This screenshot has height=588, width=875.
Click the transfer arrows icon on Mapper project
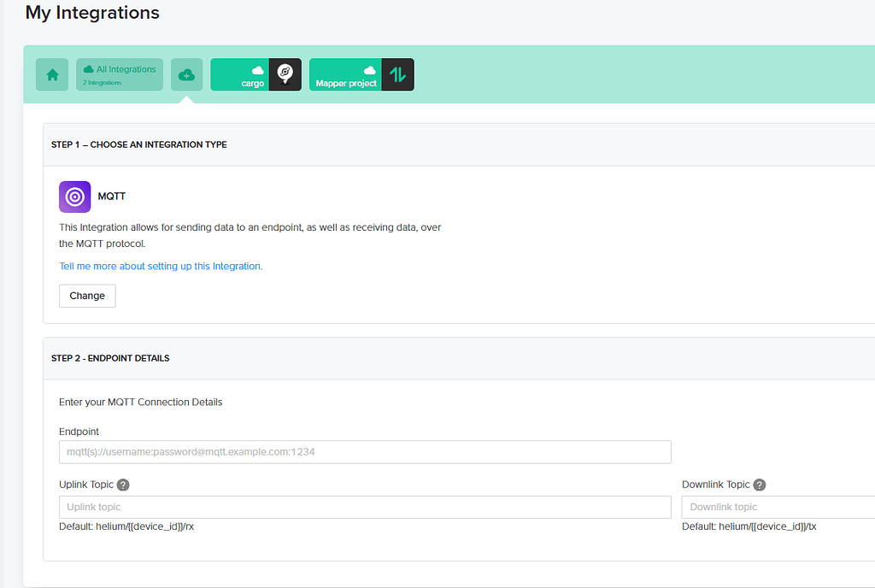pyautogui.click(x=398, y=74)
